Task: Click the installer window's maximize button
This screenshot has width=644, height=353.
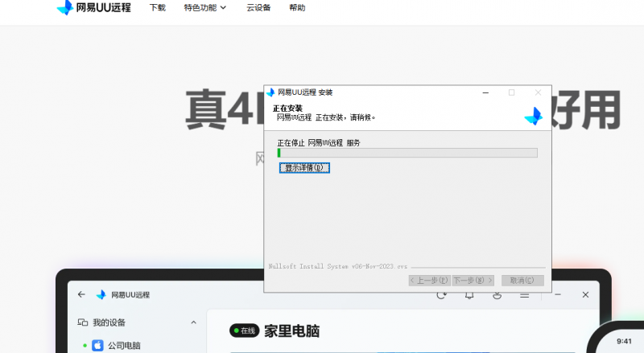Action: click(x=511, y=92)
